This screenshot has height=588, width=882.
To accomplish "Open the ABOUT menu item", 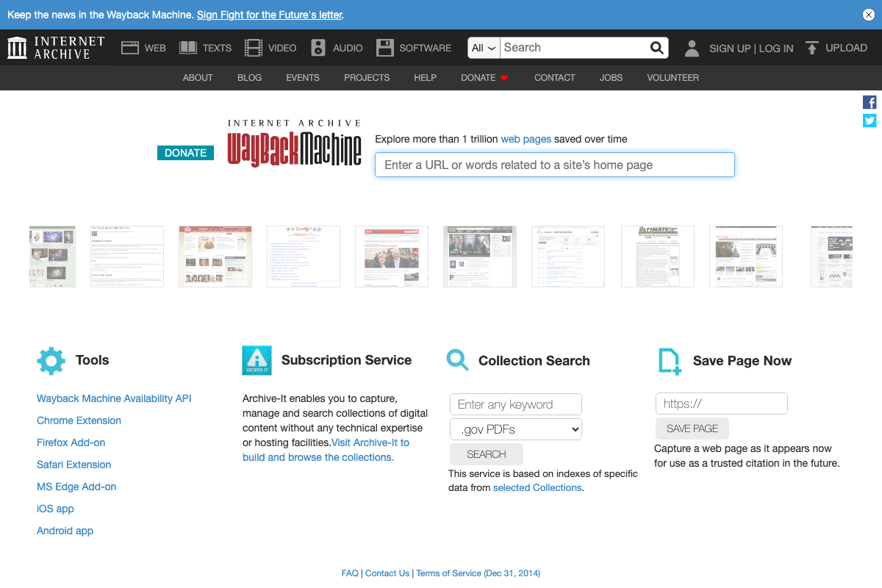I will (x=198, y=78).
